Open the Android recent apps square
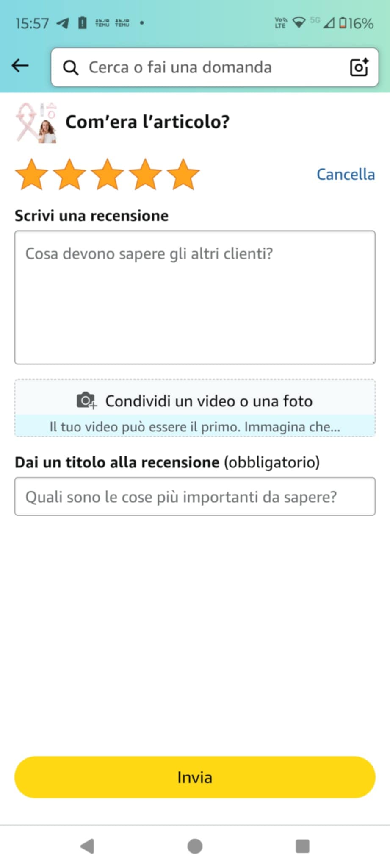This screenshot has width=390, height=868. tap(302, 846)
